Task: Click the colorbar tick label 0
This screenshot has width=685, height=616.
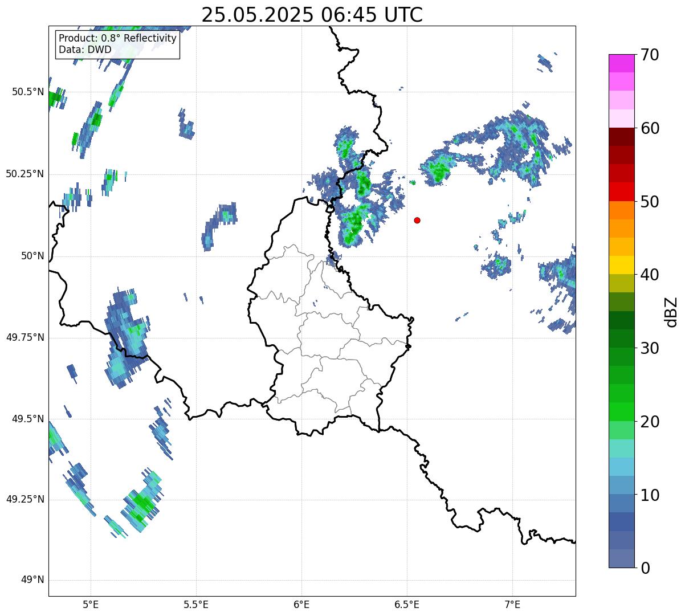Action: tap(644, 568)
